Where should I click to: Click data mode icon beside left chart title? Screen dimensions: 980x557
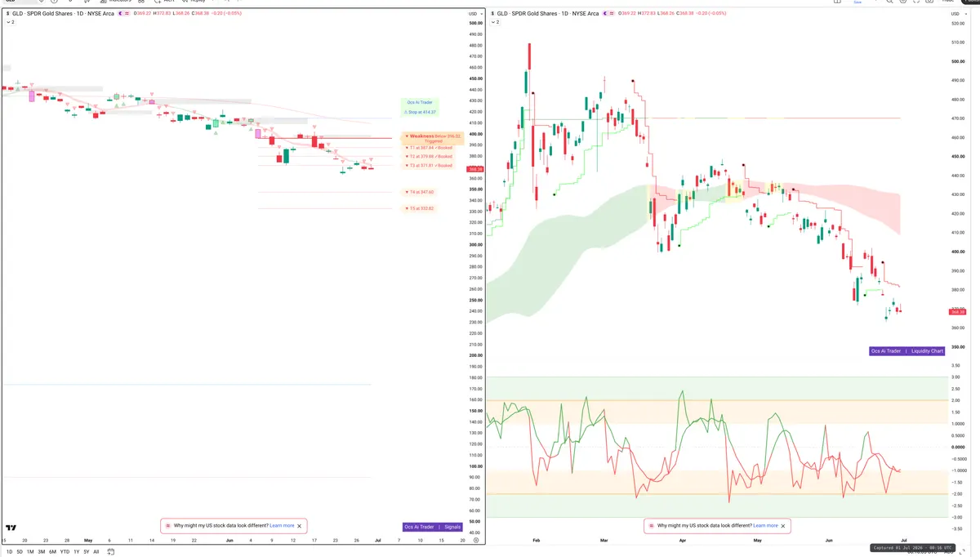(127, 14)
